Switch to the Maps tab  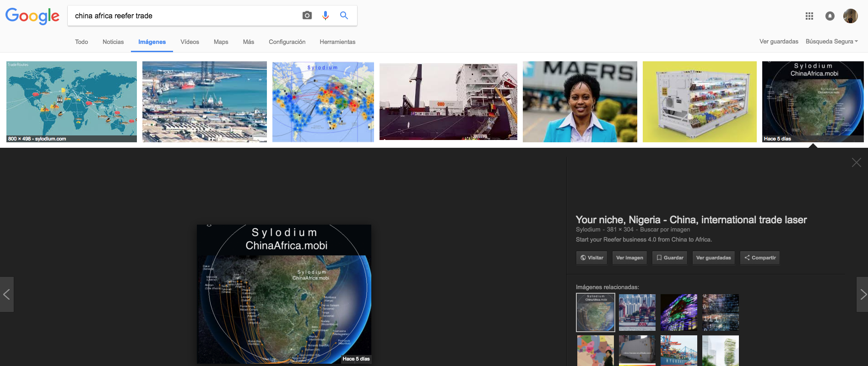point(221,42)
